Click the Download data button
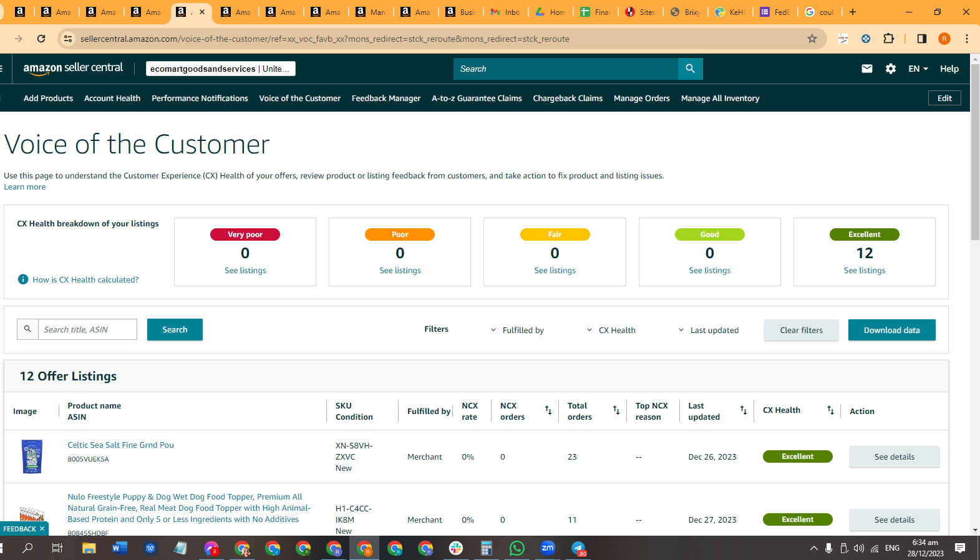 pos(891,330)
